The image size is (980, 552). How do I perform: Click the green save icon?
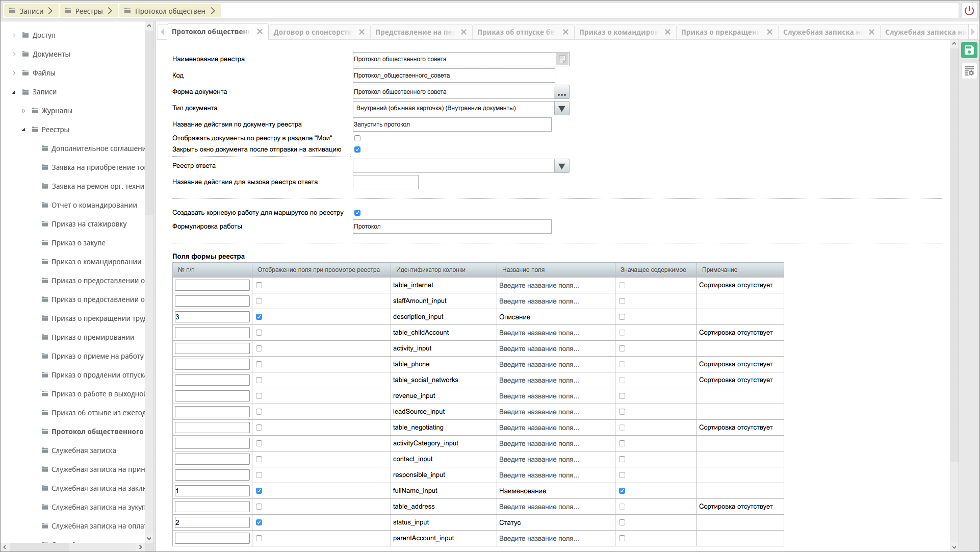coord(969,50)
